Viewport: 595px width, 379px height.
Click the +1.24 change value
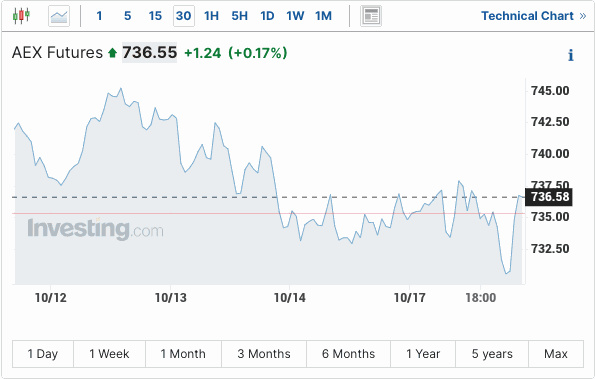click(x=202, y=53)
